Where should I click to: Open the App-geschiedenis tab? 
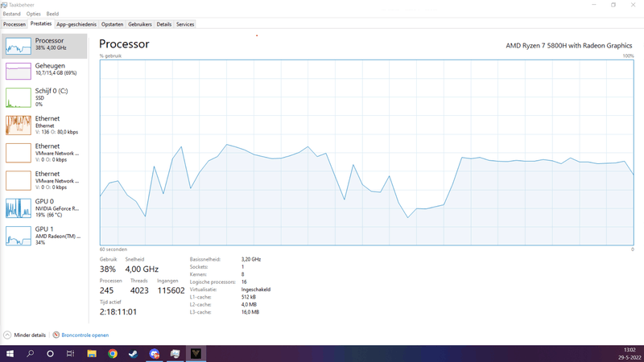pos(76,24)
